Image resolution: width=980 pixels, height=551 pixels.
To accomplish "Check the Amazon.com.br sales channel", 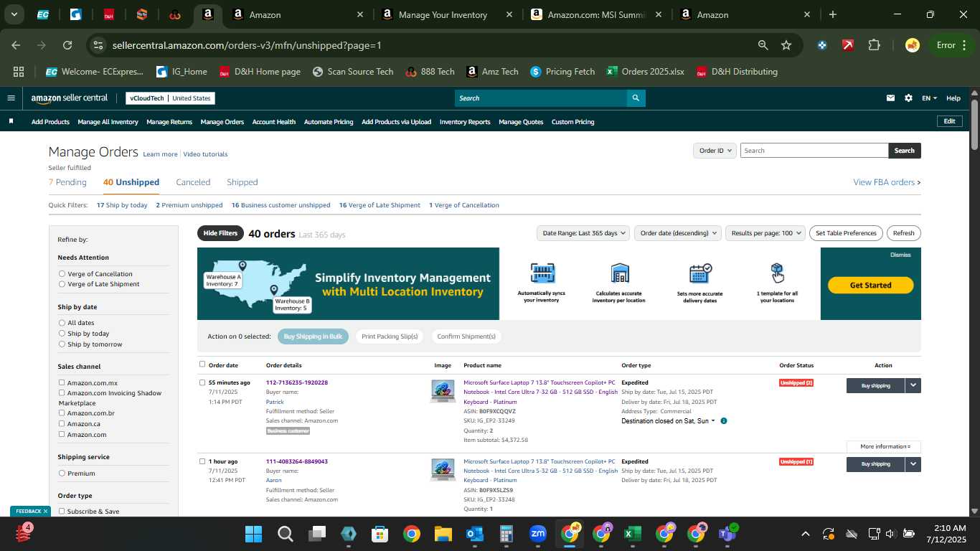I will pos(62,413).
